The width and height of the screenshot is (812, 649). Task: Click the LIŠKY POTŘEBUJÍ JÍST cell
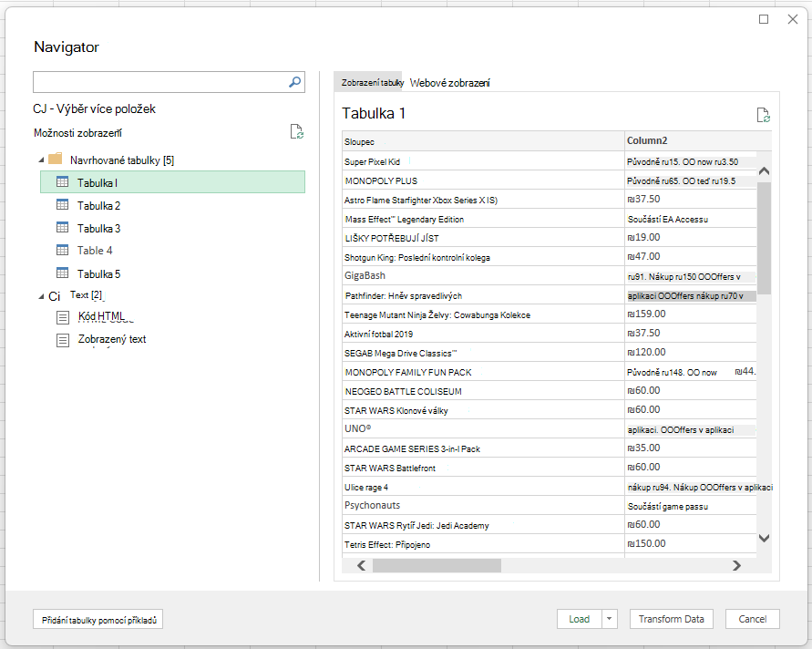click(x=483, y=238)
